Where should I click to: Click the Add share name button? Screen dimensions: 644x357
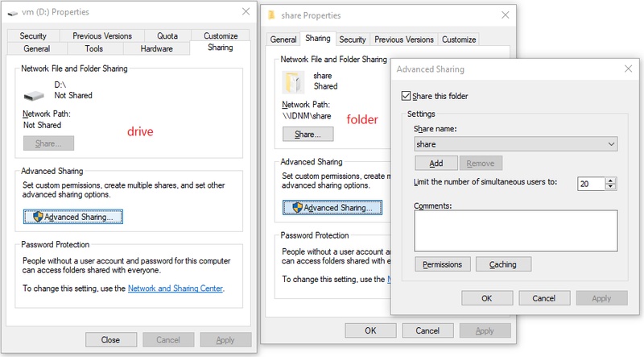click(436, 163)
